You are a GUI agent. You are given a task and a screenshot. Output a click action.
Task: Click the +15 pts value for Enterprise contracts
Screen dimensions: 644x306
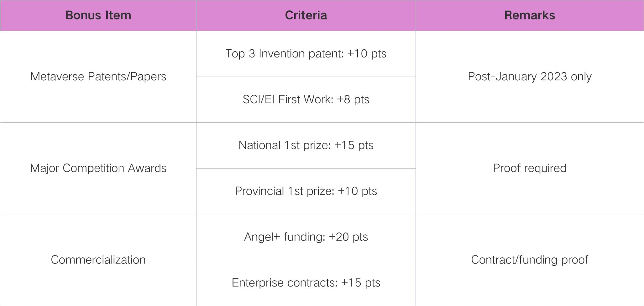tap(360, 283)
